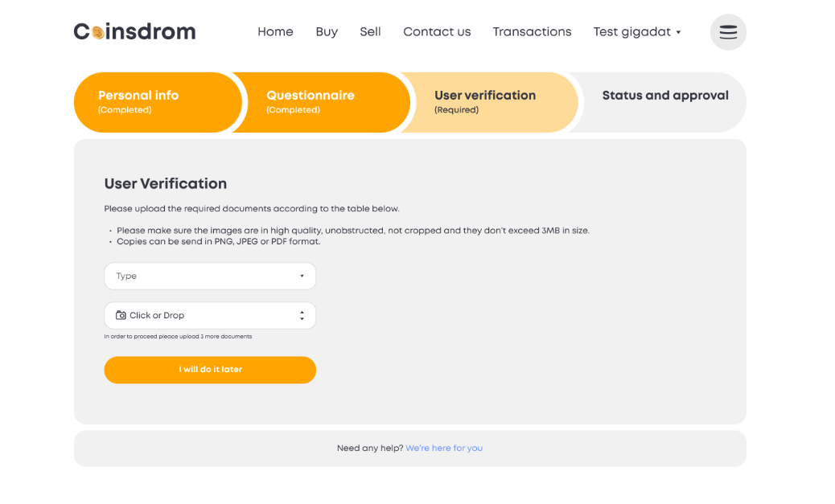Click the Coinsdrom logo
This screenshot has width=835, height=504.
tap(134, 32)
